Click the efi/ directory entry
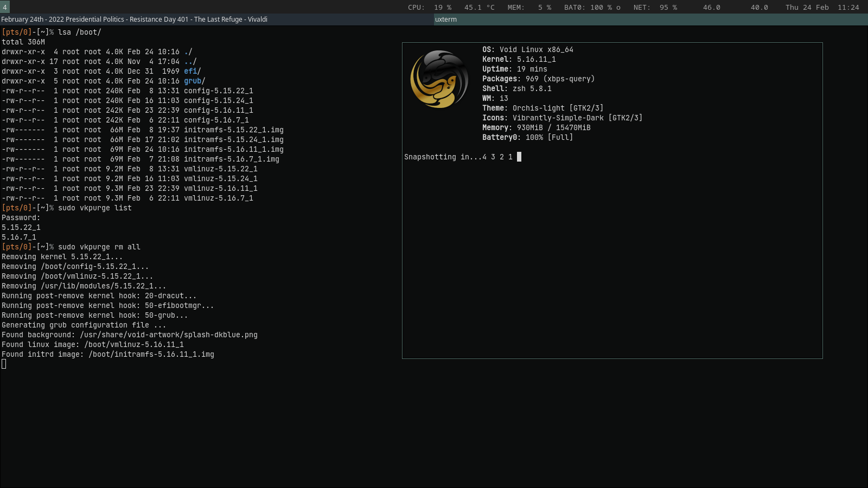Viewport: 868px width, 488px height. pos(192,71)
